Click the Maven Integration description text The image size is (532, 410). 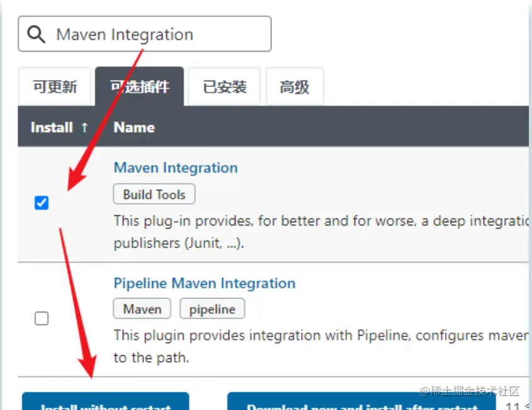pyautogui.click(x=321, y=232)
